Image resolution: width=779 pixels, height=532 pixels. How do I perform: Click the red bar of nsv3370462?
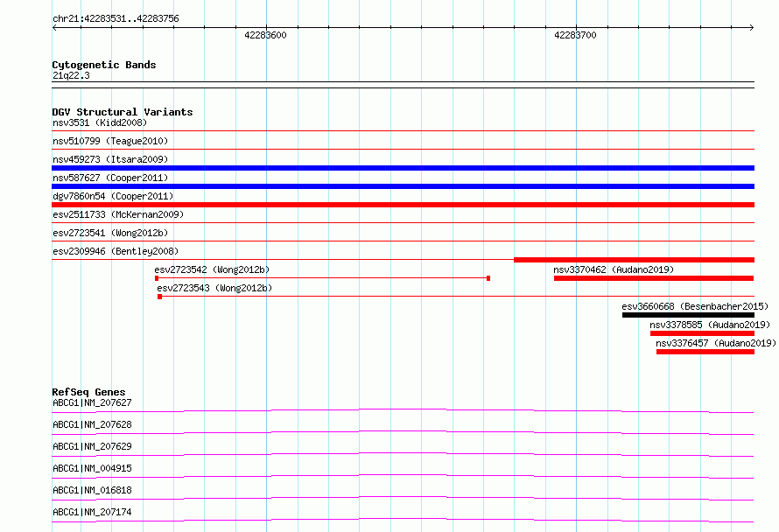click(x=654, y=278)
